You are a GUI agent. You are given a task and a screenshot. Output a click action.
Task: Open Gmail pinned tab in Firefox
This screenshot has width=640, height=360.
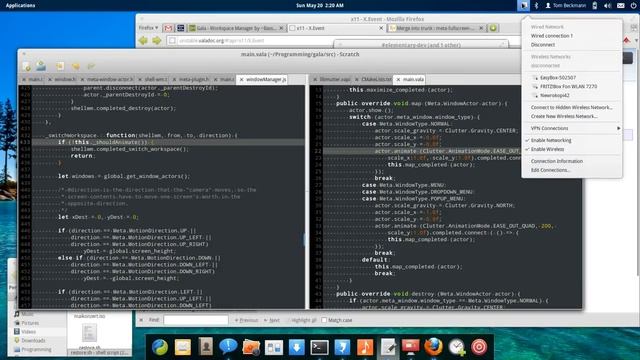[168, 28]
